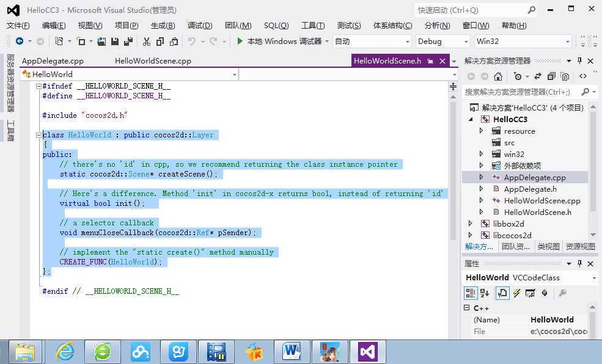Toggle Show All Files in Solution Explorer
Image resolution: width=602 pixels, height=364 pixels.
[x=564, y=76]
